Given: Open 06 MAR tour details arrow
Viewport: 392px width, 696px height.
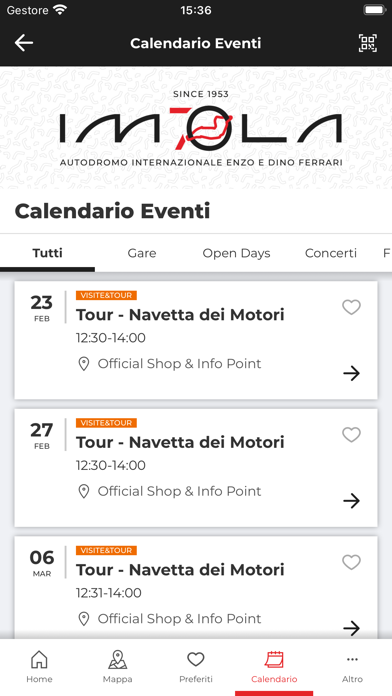Looking at the screenshot, I should tap(351, 628).
